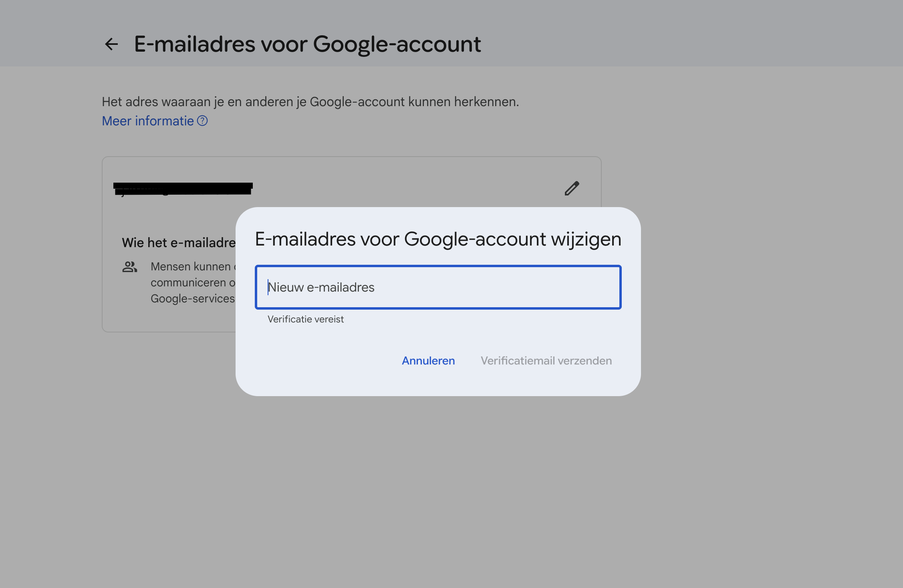Viewport: 903px width, 588px height.
Task: Click the back arrow icon
Action: point(111,44)
